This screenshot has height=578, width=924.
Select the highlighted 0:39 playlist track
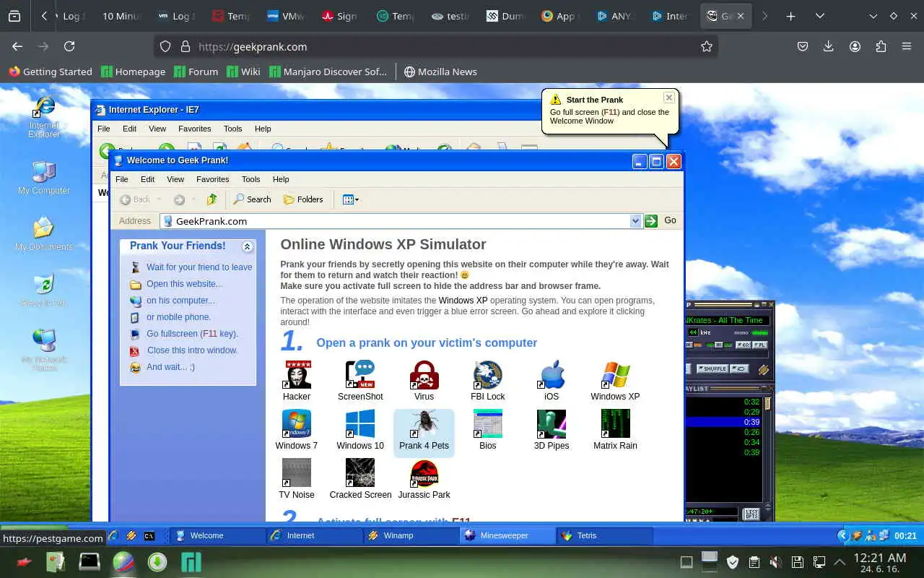(x=724, y=422)
